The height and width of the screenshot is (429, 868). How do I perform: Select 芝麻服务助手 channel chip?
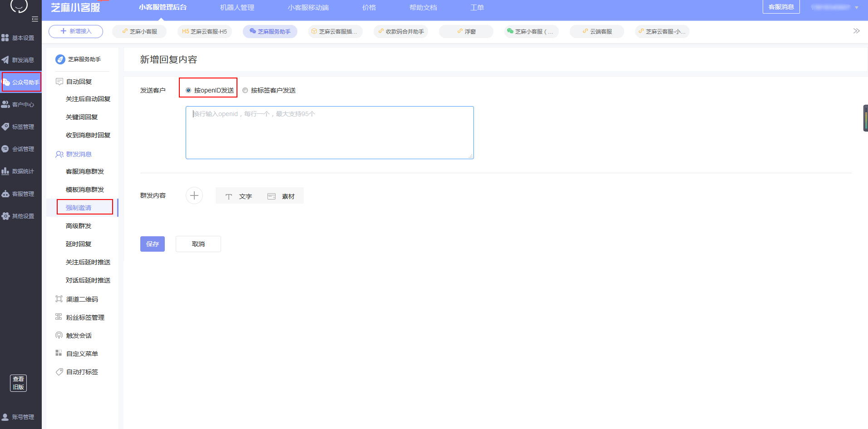point(270,31)
